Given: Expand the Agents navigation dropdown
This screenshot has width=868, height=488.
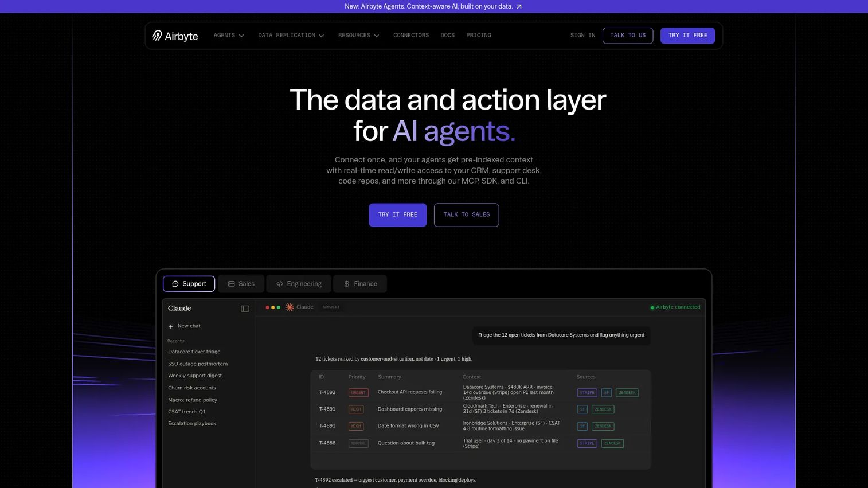Looking at the screenshot, I should 229,36.
